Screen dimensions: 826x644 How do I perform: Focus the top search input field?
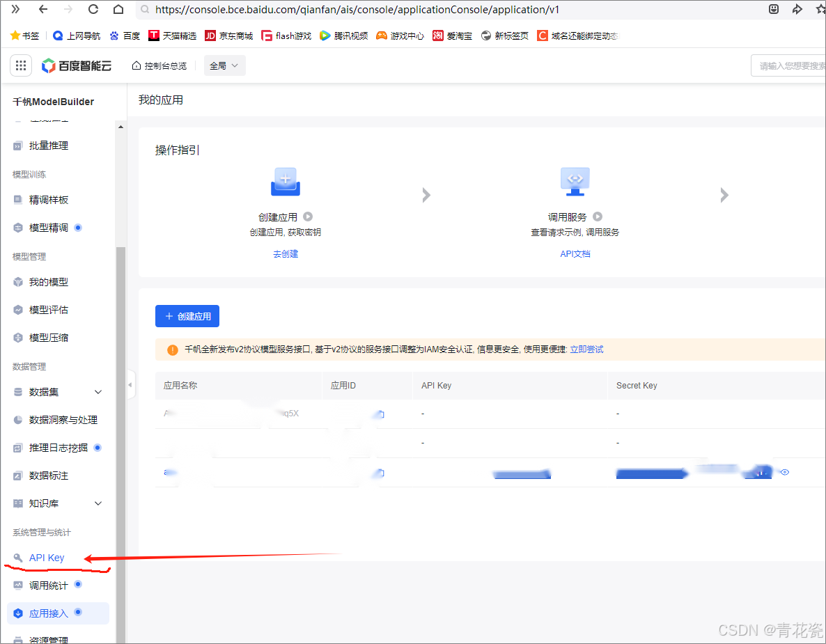pos(788,66)
